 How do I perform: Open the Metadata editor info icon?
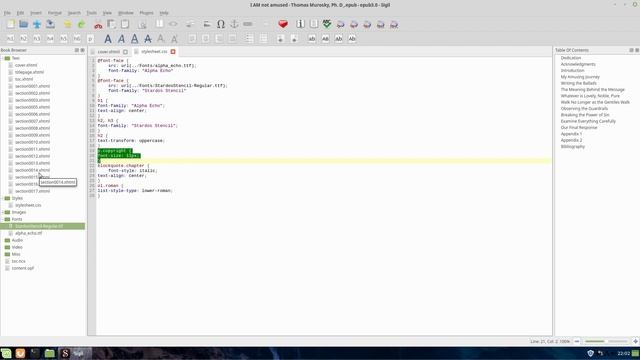tap(300, 24)
